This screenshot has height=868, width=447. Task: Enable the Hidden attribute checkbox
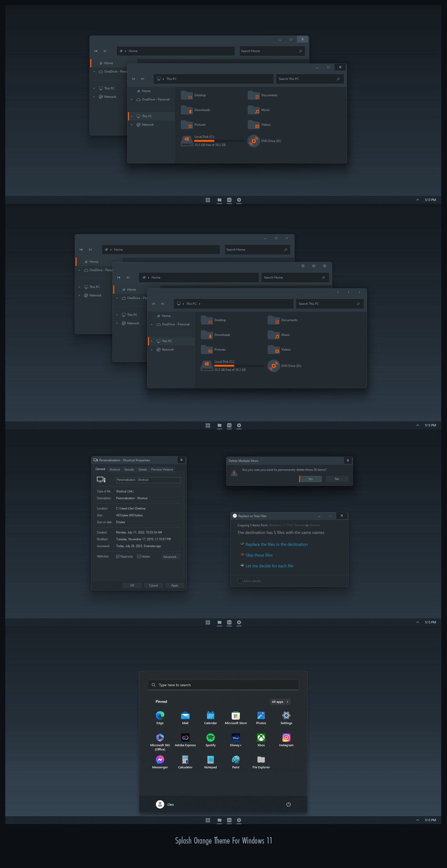(139, 556)
